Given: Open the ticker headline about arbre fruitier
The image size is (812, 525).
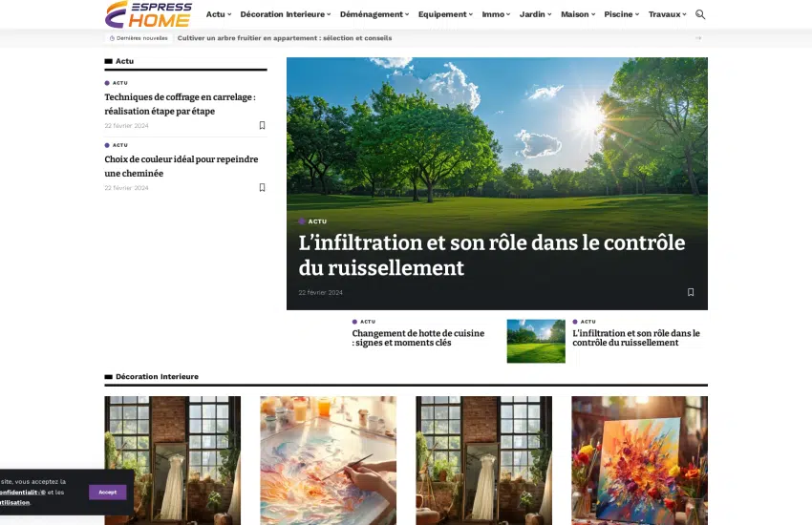Looking at the screenshot, I should pos(285,38).
